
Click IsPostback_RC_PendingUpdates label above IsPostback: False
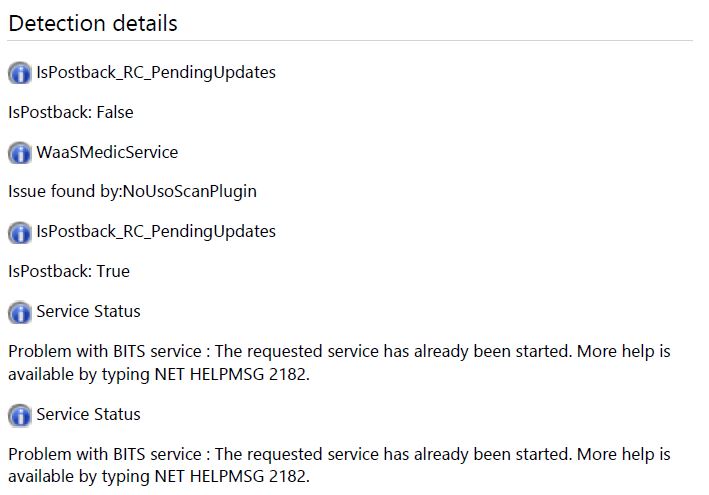point(156,72)
